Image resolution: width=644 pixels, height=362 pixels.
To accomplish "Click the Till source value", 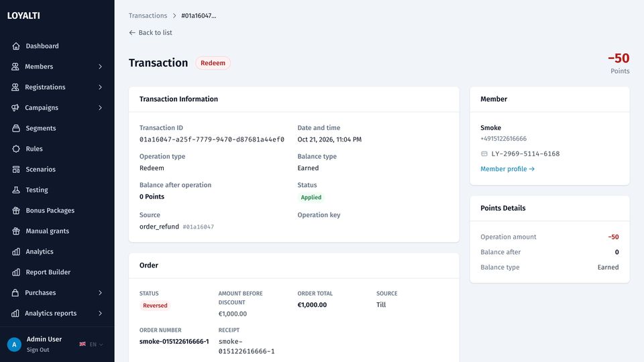I will point(381,304).
